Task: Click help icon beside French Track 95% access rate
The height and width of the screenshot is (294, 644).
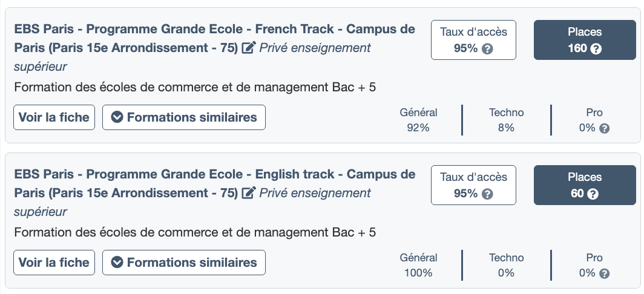Action: pos(487,49)
